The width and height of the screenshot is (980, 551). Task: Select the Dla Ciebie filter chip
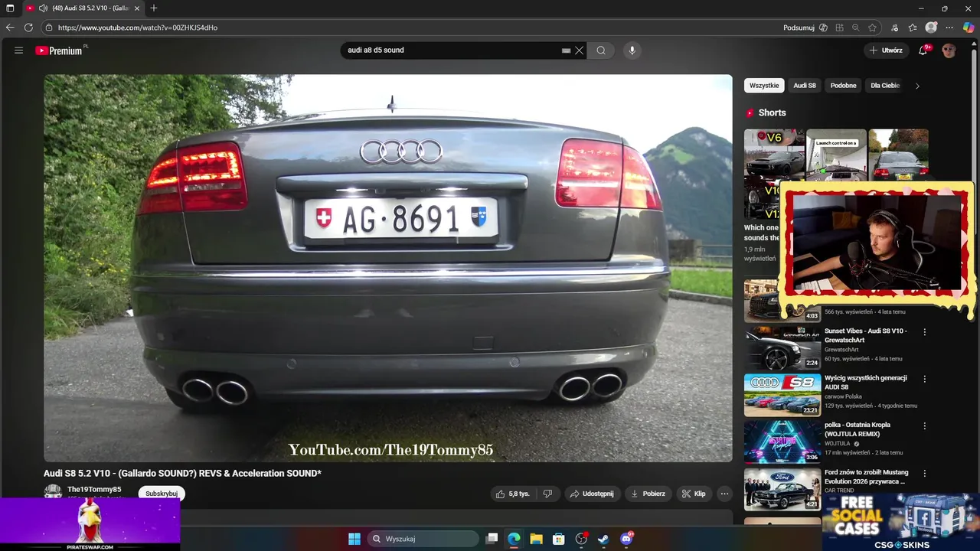coord(885,86)
